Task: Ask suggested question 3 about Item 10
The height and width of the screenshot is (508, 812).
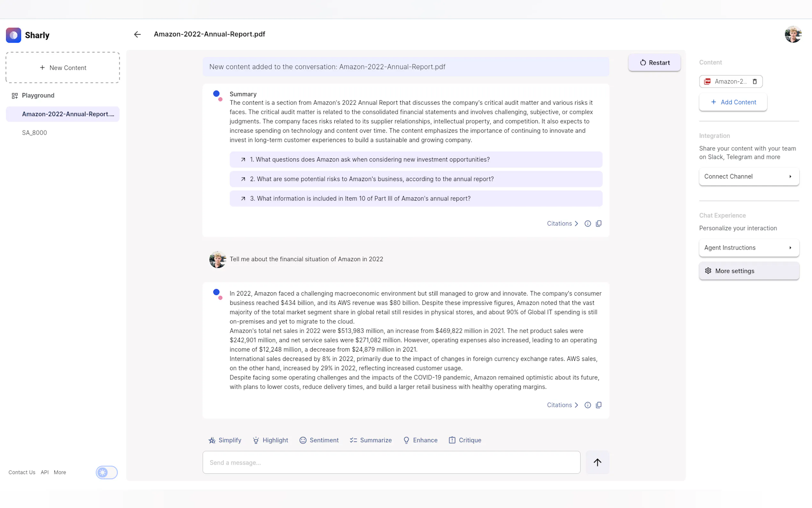Action: pos(416,199)
